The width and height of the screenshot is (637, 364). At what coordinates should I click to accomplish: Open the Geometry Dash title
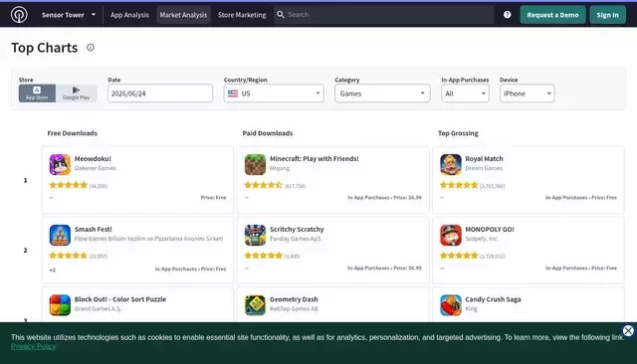(294, 299)
